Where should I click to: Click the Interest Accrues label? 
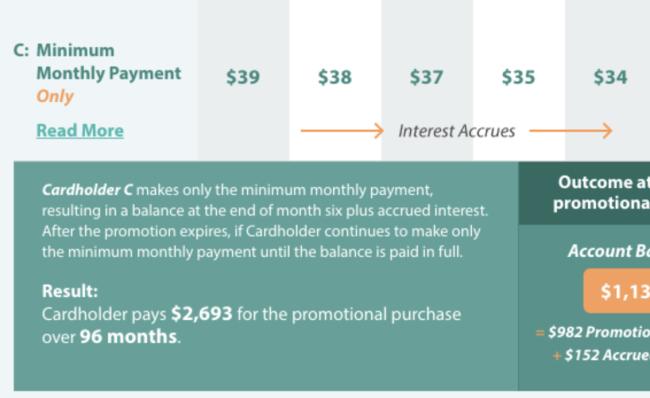[x=456, y=131]
